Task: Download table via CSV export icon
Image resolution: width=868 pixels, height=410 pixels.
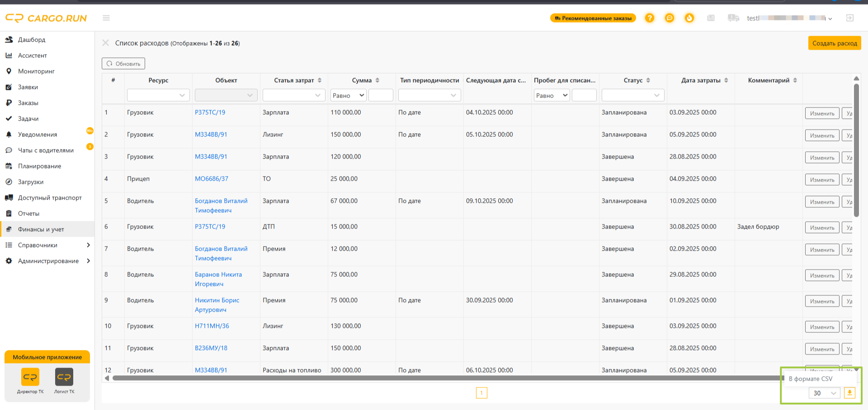Action: 850,393
